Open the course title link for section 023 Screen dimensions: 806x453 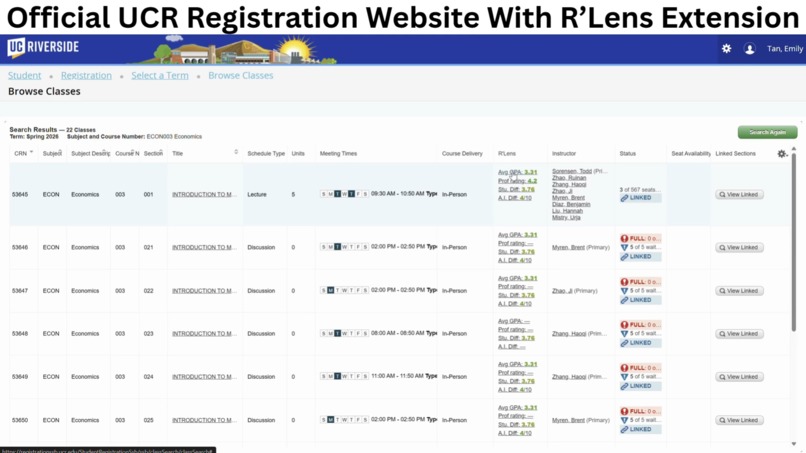click(204, 334)
